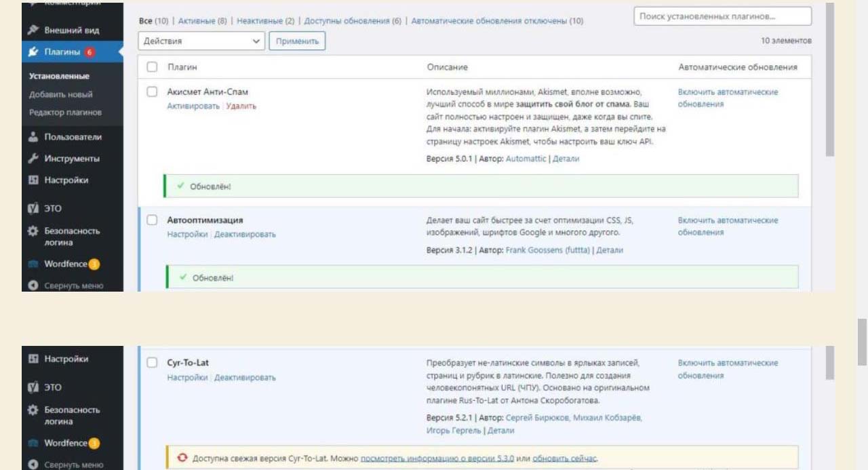Click the Пользователи user icon
The height and width of the screenshot is (470, 868).
point(33,137)
